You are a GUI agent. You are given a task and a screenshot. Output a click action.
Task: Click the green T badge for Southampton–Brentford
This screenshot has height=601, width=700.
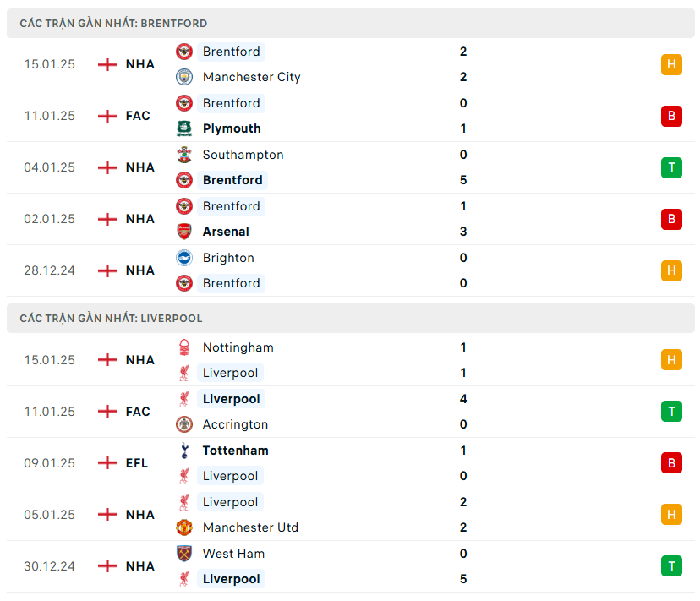(671, 167)
